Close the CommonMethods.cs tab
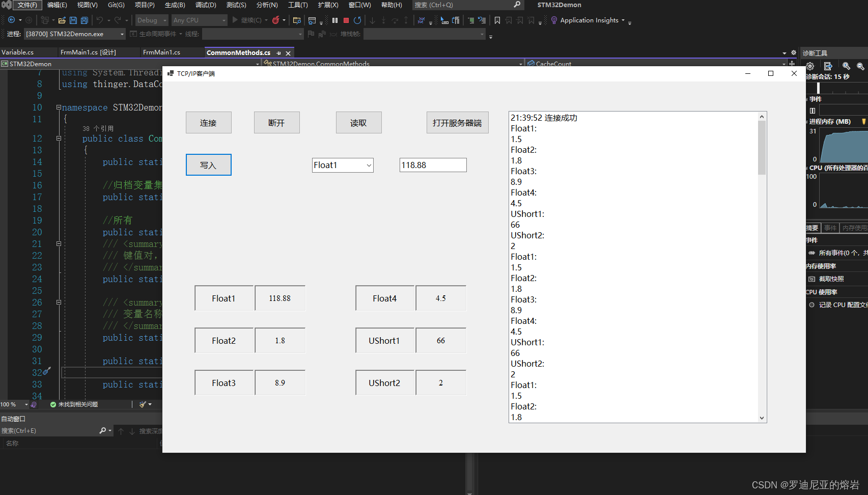This screenshot has width=868, height=495. pos(288,53)
